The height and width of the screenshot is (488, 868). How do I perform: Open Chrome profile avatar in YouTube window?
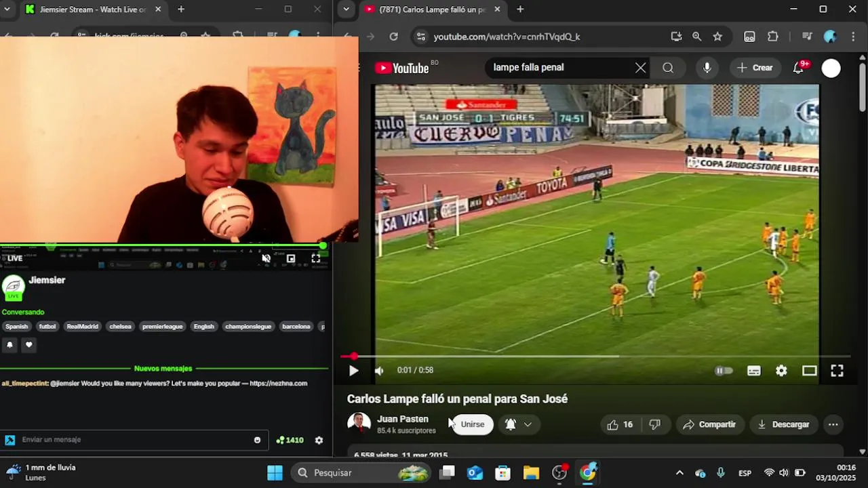[x=830, y=37]
